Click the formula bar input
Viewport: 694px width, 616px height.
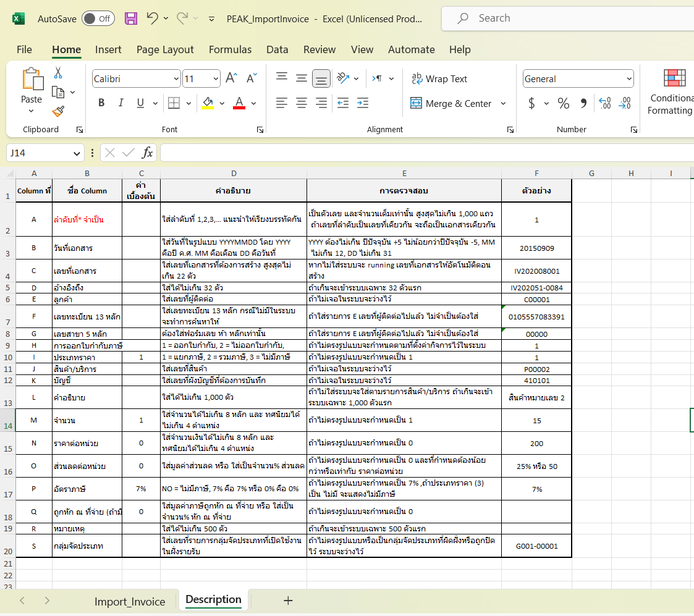(427, 153)
